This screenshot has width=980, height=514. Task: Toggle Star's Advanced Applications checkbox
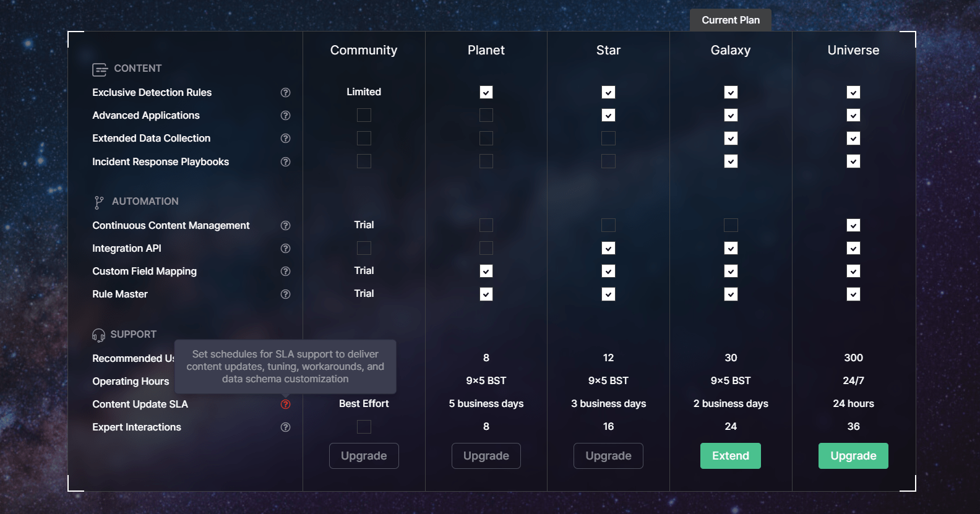click(608, 116)
